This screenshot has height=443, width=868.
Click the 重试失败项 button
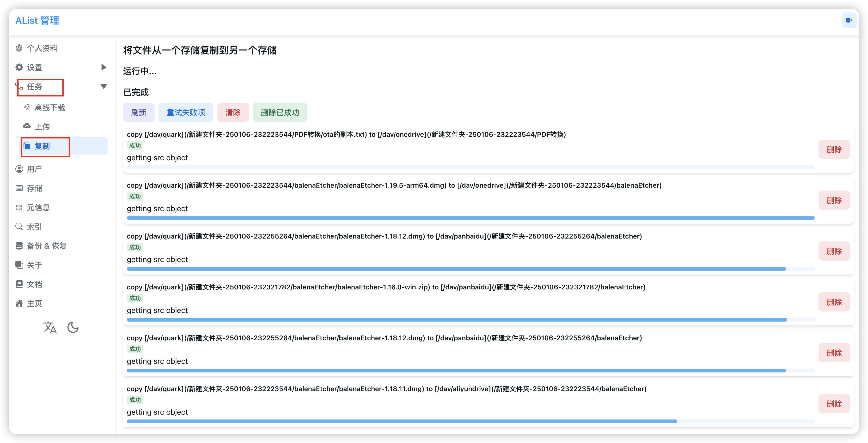186,113
